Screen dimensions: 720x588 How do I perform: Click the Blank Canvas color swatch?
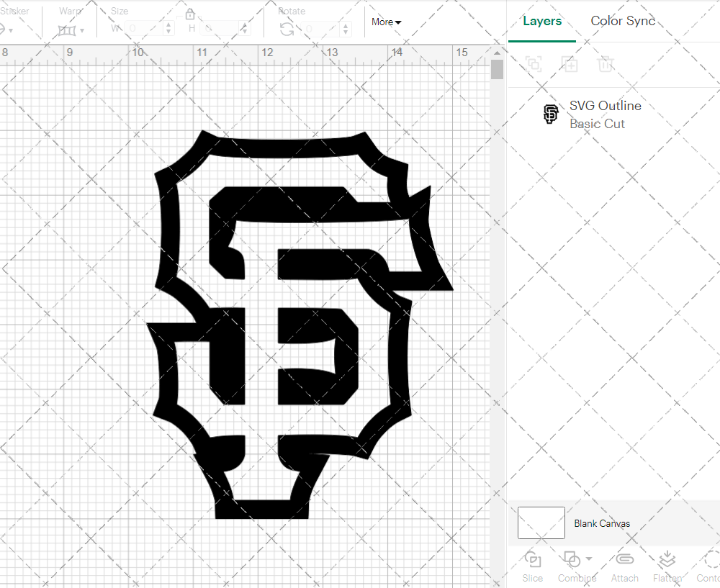click(x=541, y=523)
